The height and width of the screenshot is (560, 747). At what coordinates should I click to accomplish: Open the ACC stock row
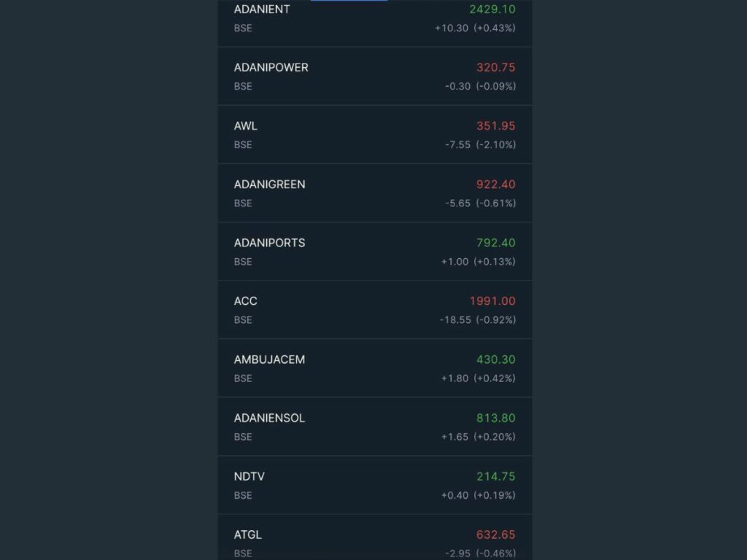374,310
